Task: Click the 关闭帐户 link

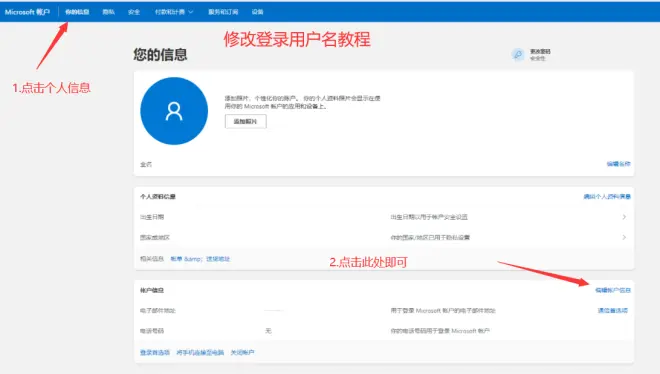Action: (x=242, y=353)
